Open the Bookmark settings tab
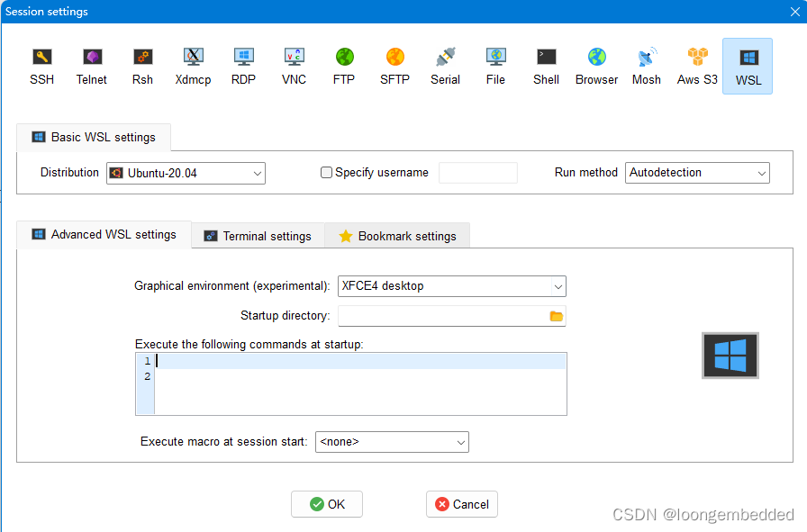 (x=397, y=236)
